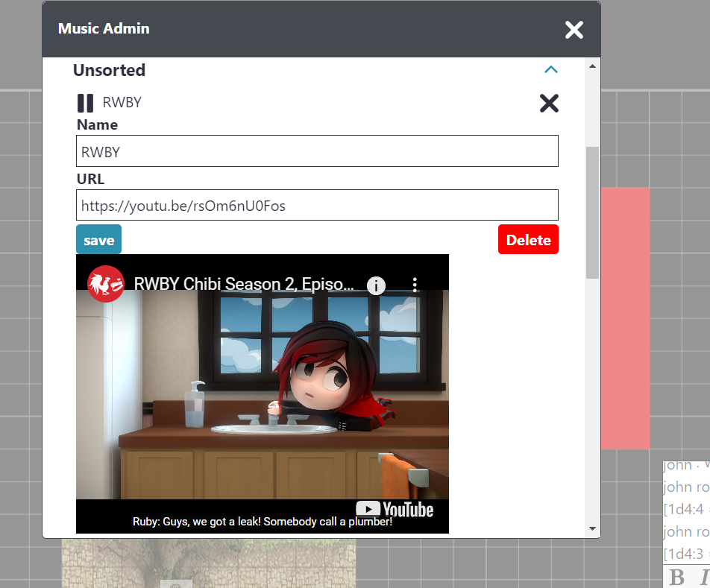The image size is (710, 588).
Task: Open video on YouTube via logo
Action: pyautogui.click(x=395, y=509)
